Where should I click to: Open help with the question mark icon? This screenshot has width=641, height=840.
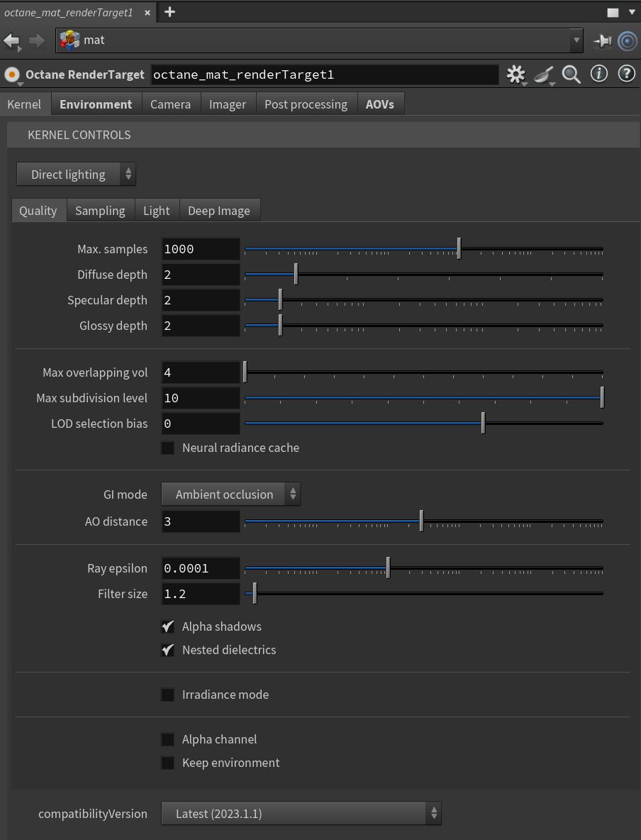click(626, 74)
